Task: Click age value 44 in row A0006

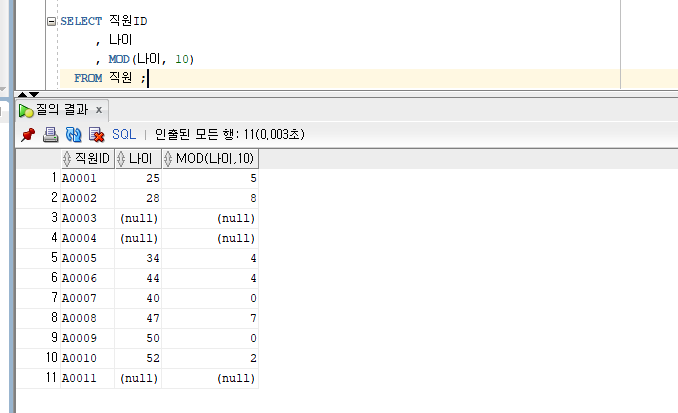Action: click(138, 278)
